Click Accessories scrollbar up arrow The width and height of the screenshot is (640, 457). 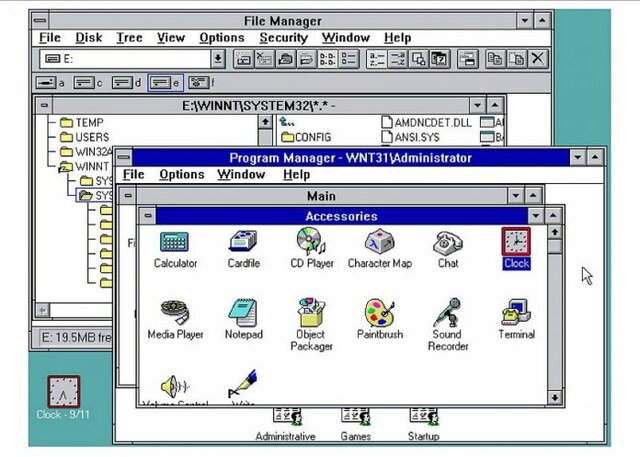coord(554,233)
